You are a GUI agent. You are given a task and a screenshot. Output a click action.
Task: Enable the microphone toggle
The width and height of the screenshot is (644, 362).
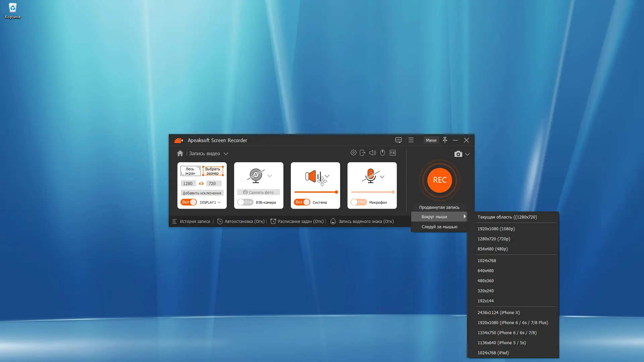[x=359, y=202]
